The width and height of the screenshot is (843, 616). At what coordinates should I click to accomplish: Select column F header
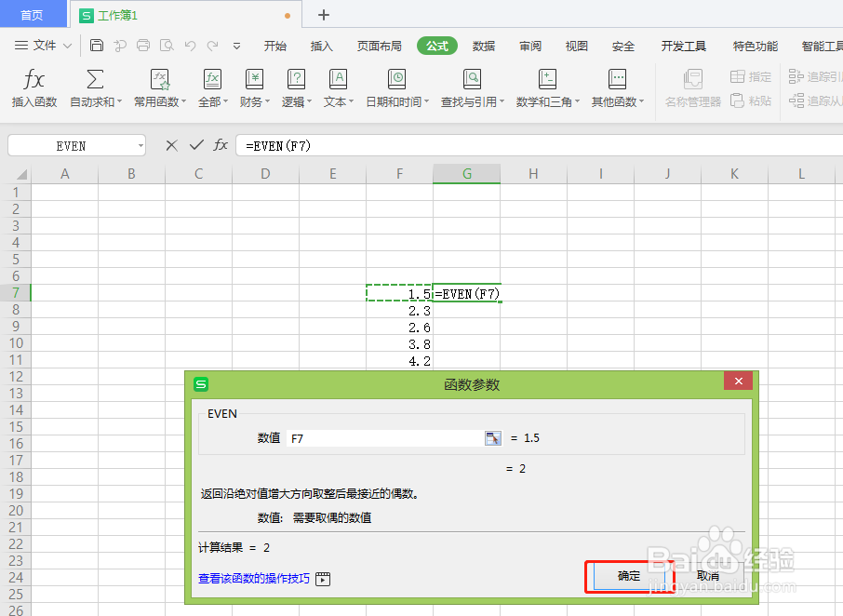coord(399,174)
